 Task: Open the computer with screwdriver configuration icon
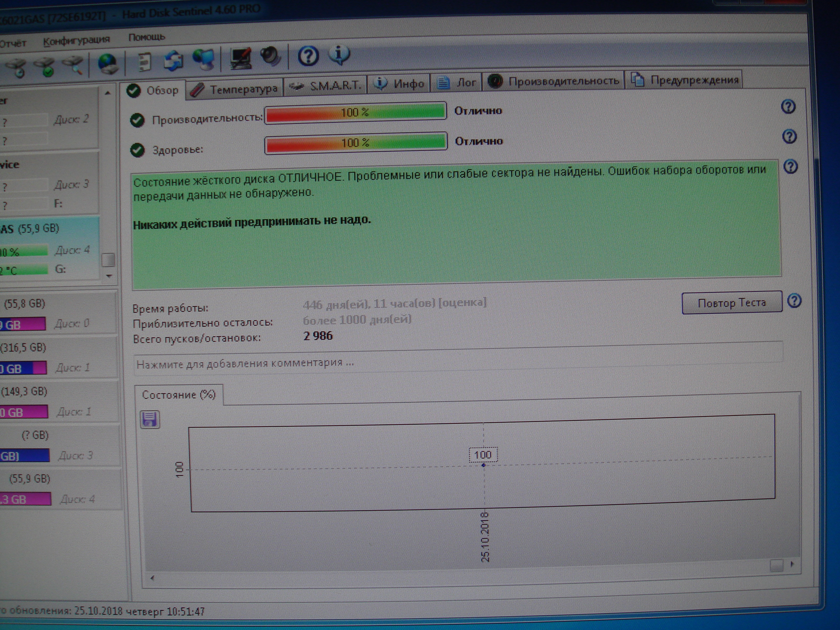tap(241, 58)
